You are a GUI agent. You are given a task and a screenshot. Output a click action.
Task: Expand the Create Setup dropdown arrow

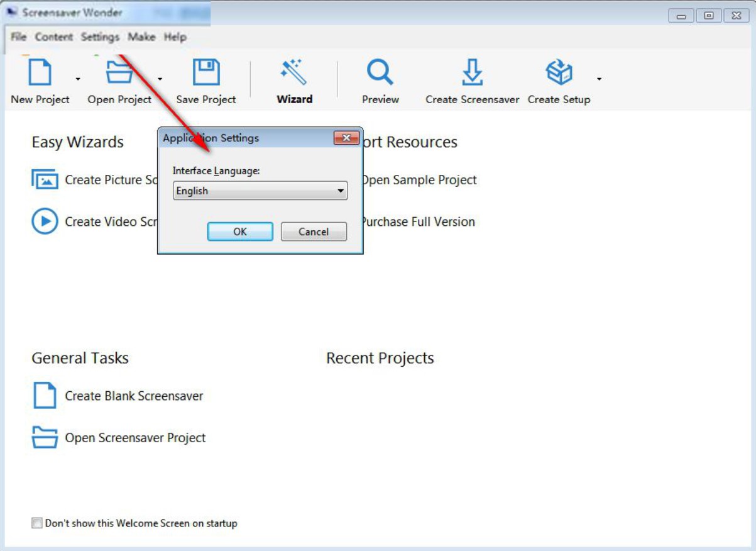coord(599,79)
